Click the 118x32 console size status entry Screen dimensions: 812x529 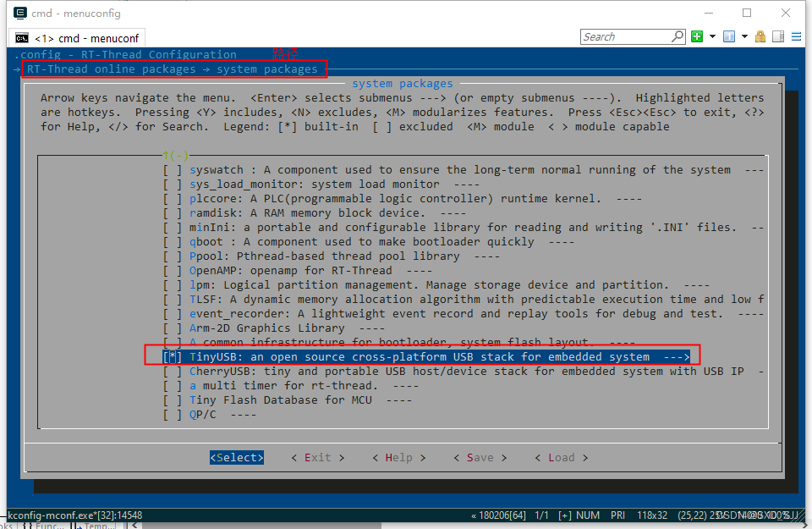[x=652, y=515]
